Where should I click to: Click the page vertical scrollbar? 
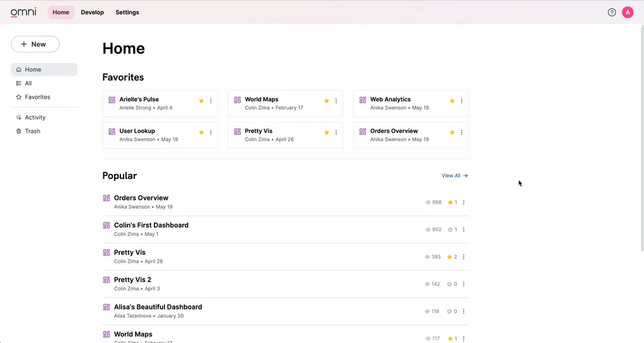[641, 126]
